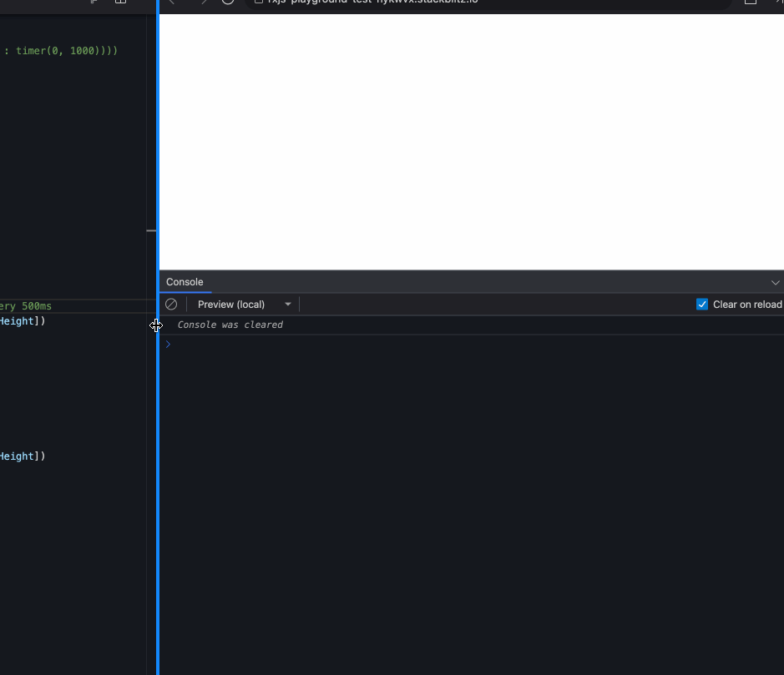784x675 pixels.
Task: Click the 500ms comment in the editor
Action: 25,306
